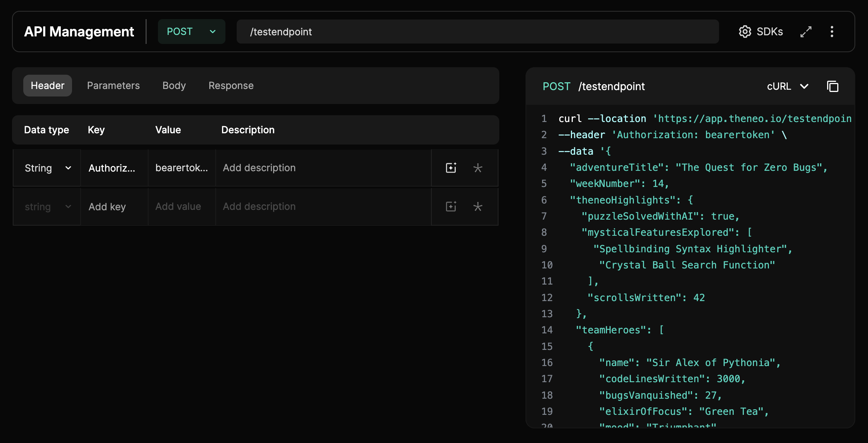Click the SDKs label

tap(770, 32)
